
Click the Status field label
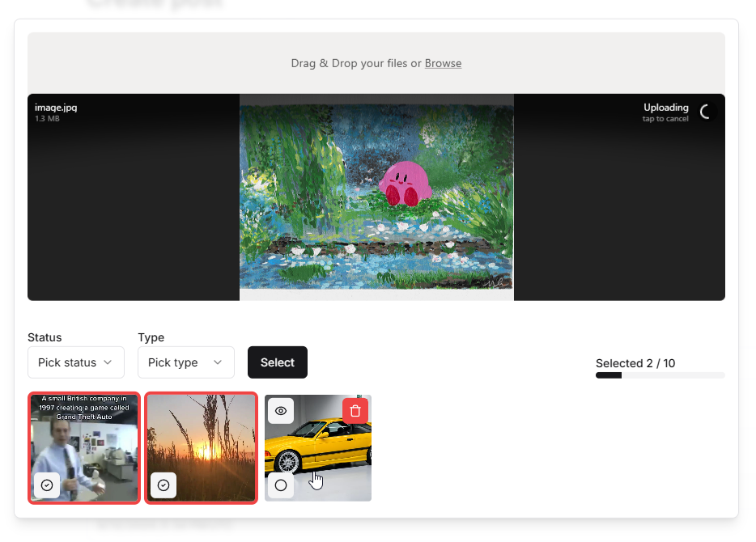coord(45,337)
